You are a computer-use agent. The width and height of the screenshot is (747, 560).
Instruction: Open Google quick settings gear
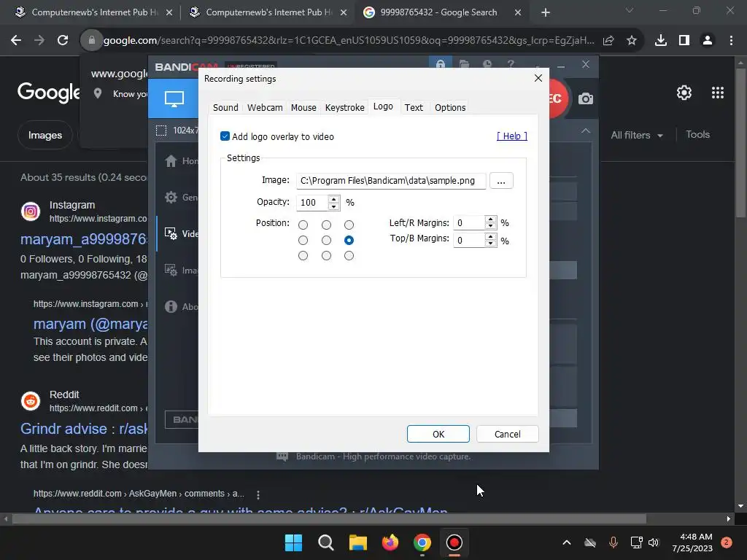(x=684, y=93)
